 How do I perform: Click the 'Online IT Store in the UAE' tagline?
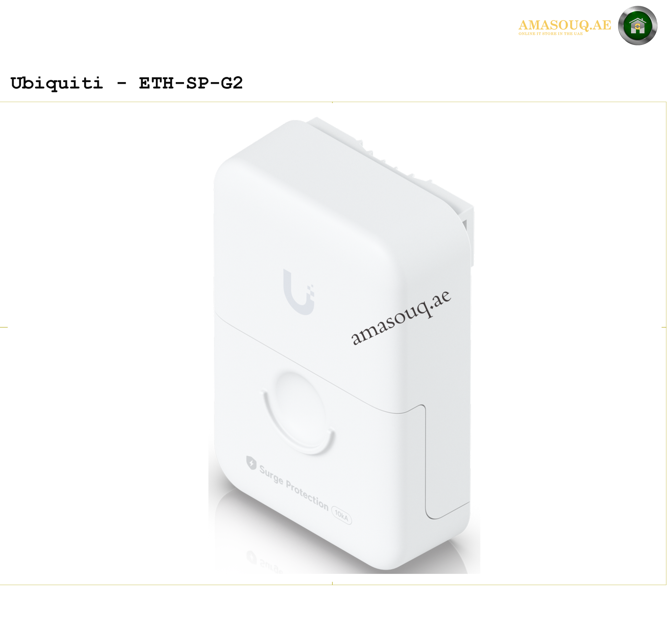tap(550, 34)
